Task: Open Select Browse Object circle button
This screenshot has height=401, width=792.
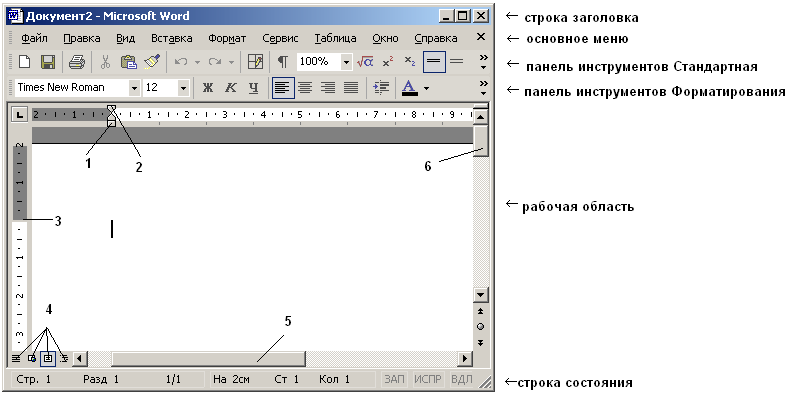Action: pos(480,327)
